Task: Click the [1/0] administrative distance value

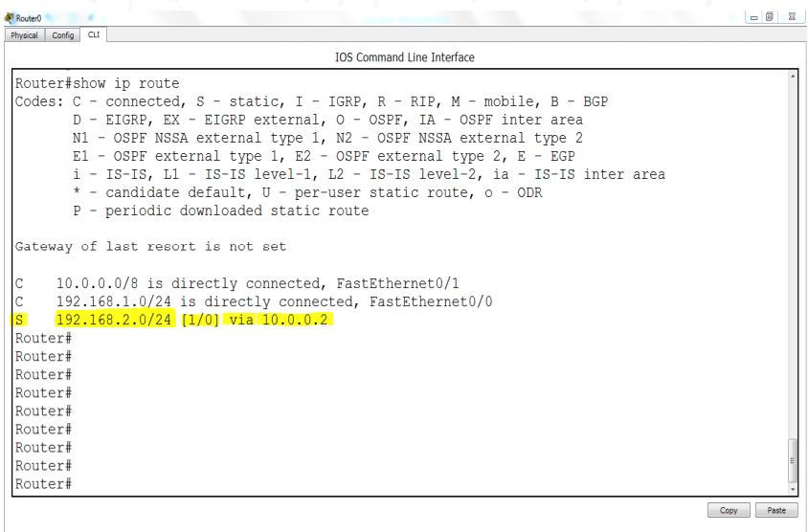Action: pyautogui.click(x=200, y=320)
